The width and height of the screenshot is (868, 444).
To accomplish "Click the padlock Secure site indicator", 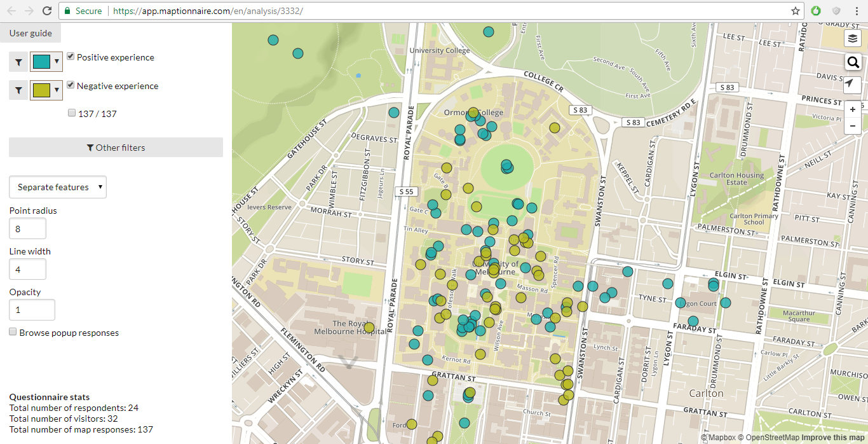I will coord(68,11).
